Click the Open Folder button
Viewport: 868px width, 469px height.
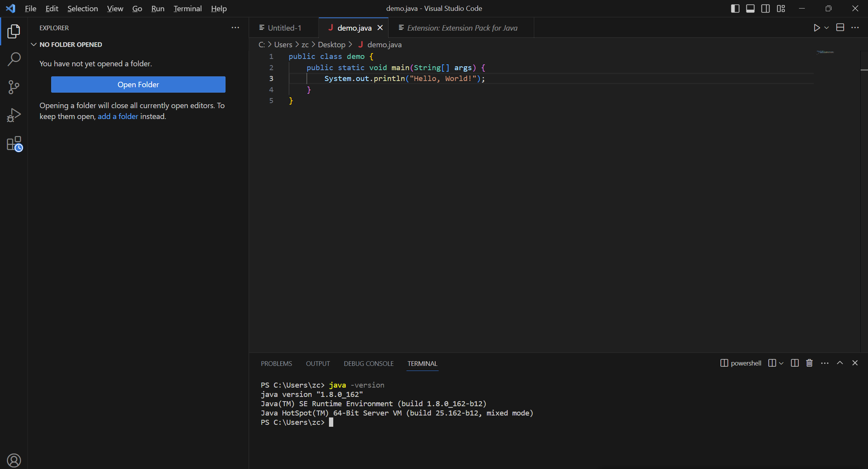(138, 84)
